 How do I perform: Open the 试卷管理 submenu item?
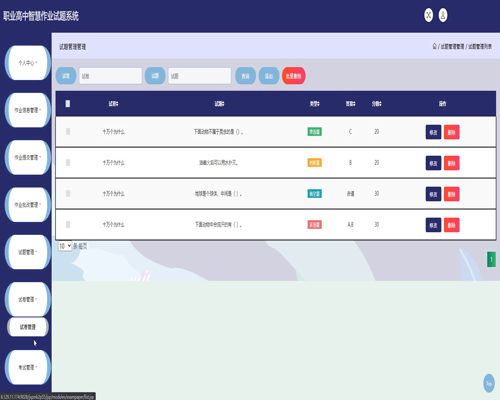28,327
